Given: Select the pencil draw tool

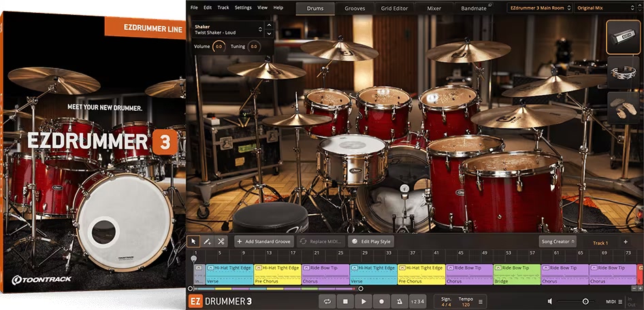Looking at the screenshot, I should (208, 241).
